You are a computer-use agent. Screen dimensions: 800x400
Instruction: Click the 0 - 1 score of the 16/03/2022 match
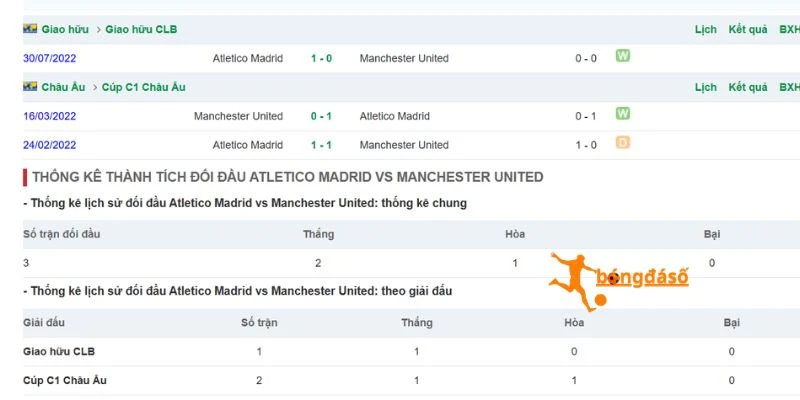point(321,116)
